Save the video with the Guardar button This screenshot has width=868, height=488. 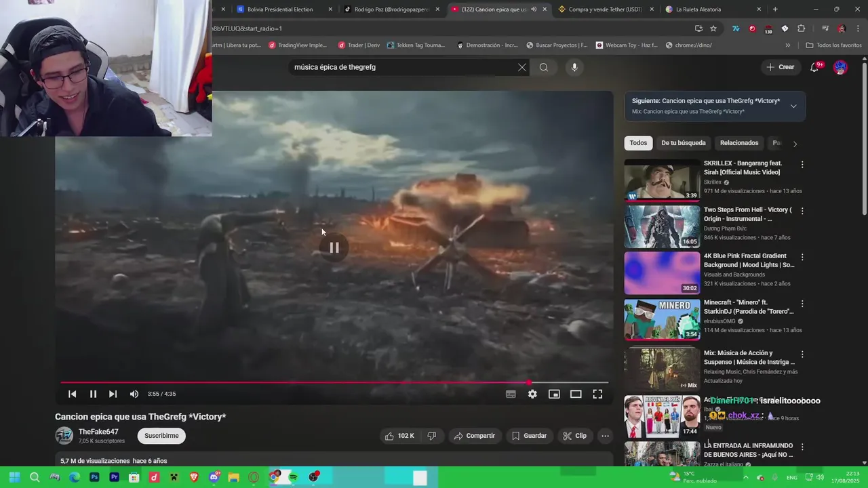tap(529, 436)
